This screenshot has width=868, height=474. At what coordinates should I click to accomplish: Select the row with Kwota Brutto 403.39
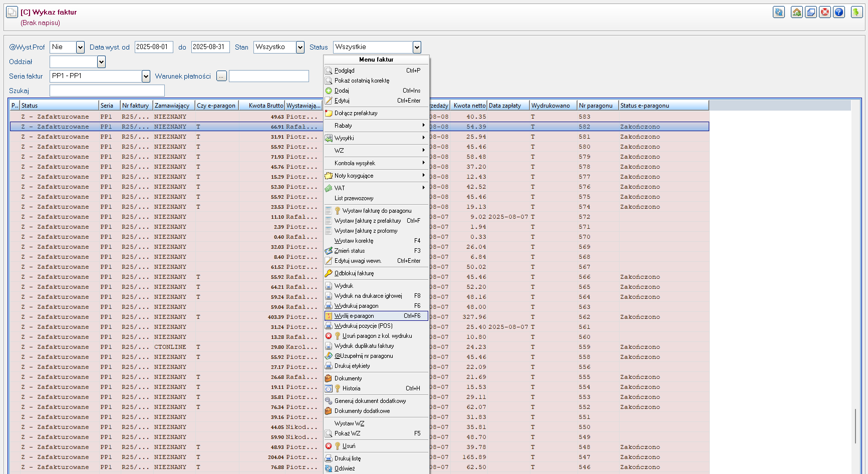pyautogui.click(x=360, y=317)
